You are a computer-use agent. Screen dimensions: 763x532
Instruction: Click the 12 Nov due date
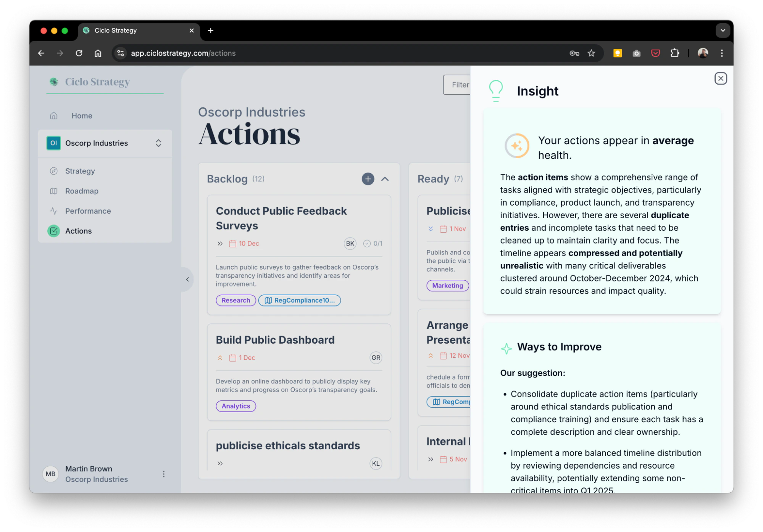pyautogui.click(x=455, y=355)
